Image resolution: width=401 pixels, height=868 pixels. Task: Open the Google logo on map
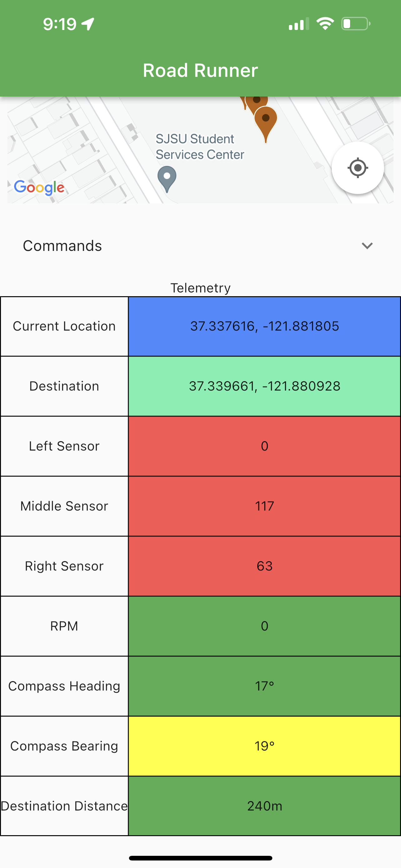pos(39,187)
